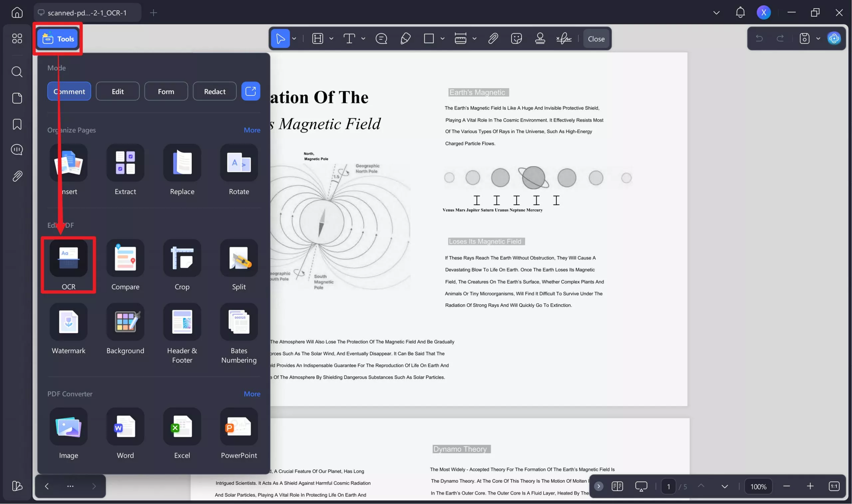Image resolution: width=852 pixels, height=504 pixels.
Task: Expand the text tool dropdown arrow
Action: click(x=363, y=38)
